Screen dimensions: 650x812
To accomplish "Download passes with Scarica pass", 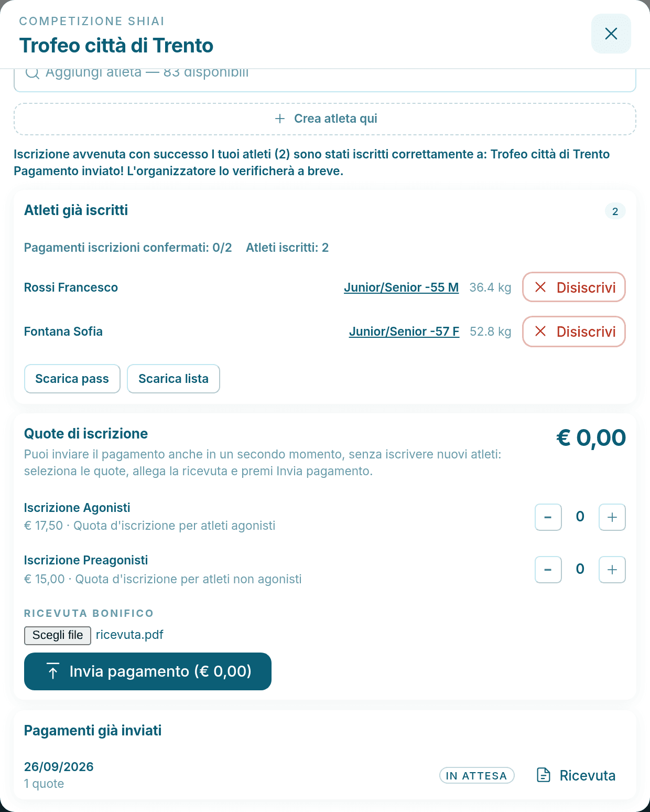I will point(72,379).
